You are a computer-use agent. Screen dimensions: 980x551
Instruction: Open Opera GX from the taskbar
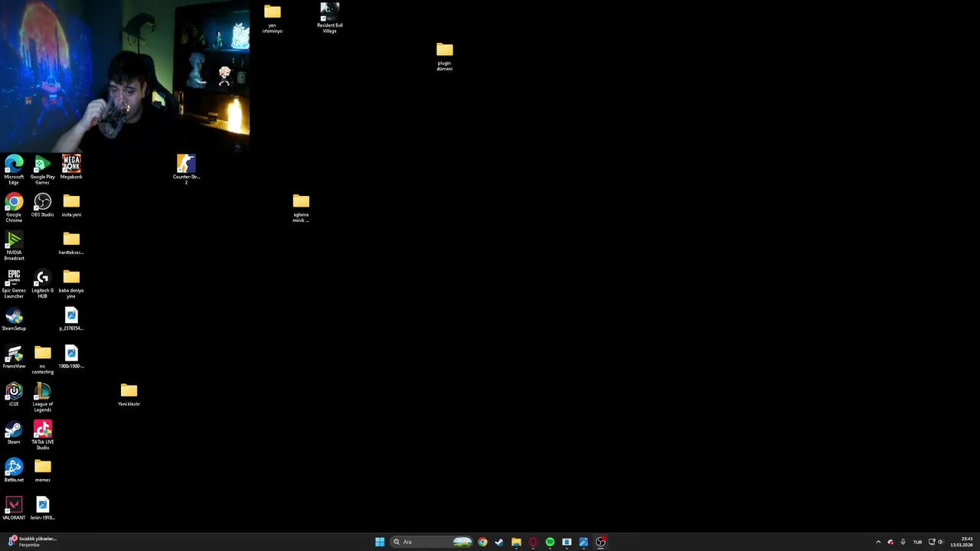pos(533,542)
